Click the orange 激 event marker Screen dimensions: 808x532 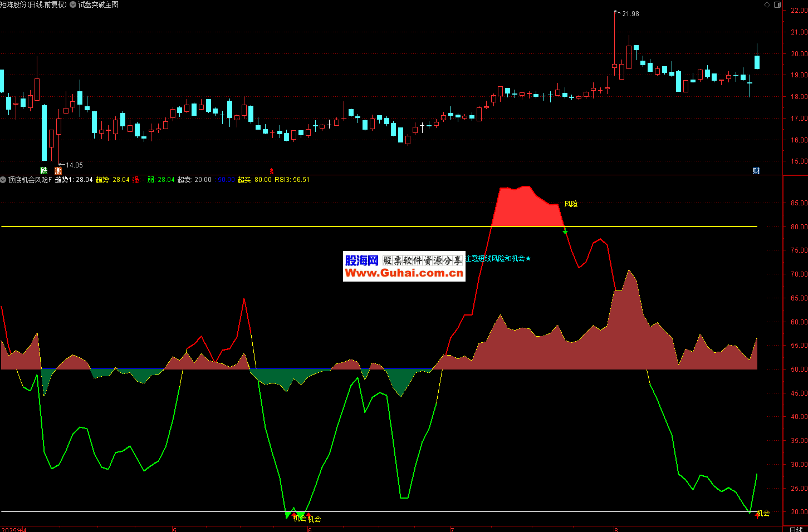tap(58, 171)
